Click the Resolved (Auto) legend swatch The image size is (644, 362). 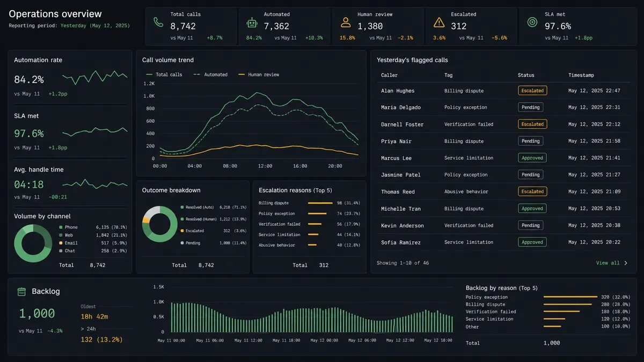tap(182, 207)
